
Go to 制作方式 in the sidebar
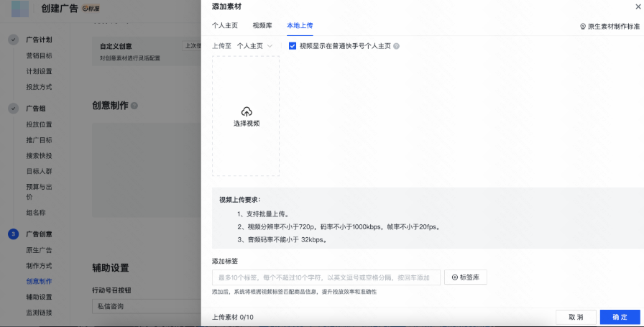tap(39, 266)
